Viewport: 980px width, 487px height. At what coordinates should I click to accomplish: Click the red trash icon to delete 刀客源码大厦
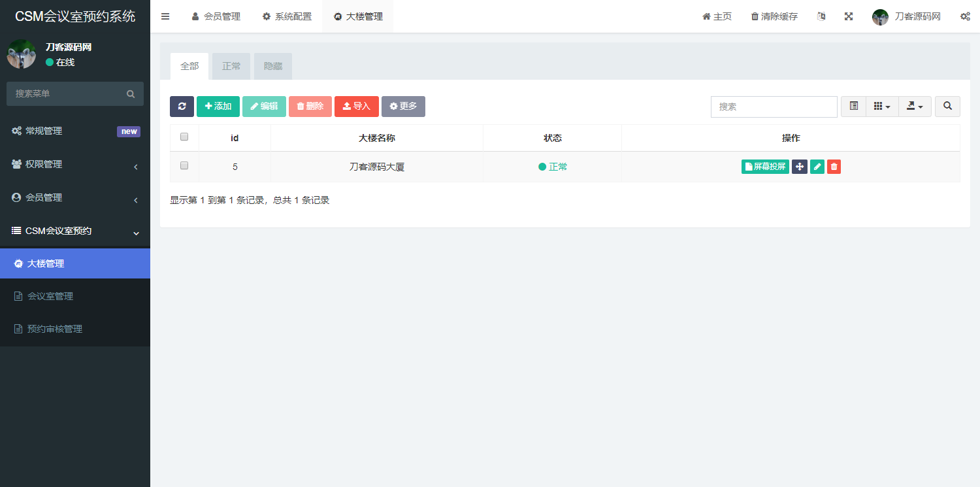point(834,167)
